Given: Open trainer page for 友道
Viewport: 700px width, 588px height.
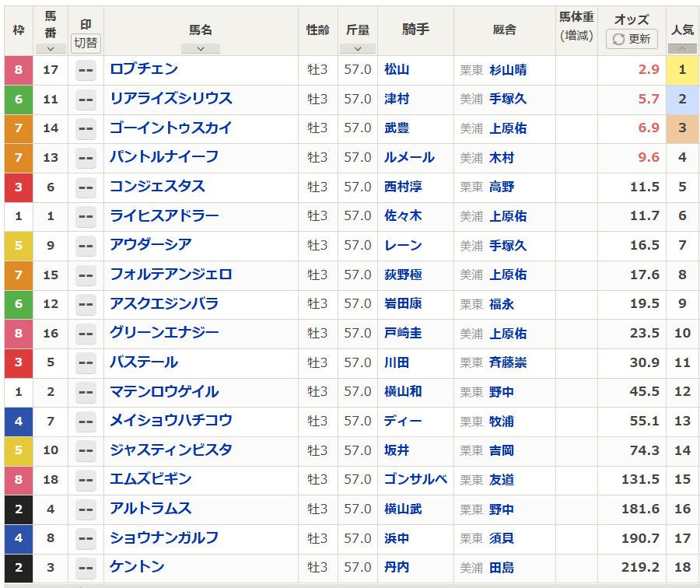Looking at the screenshot, I should pos(502,480).
